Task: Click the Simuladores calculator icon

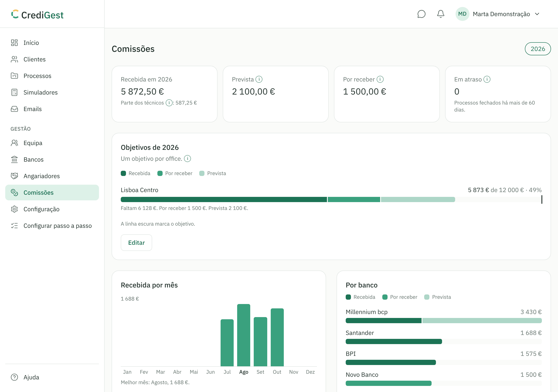Action: pyautogui.click(x=14, y=92)
